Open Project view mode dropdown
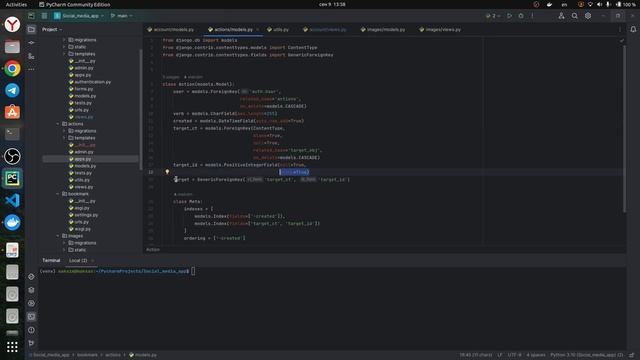 (52, 29)
